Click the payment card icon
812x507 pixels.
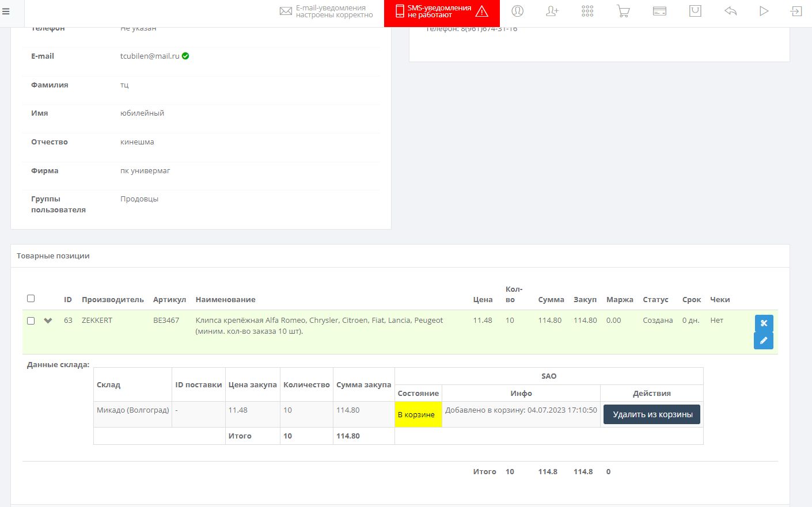click(659, 11)
